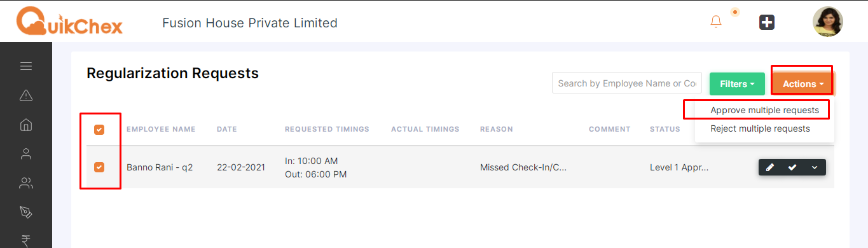Open the multiple people sidebar icon

(x=26, y=184)
